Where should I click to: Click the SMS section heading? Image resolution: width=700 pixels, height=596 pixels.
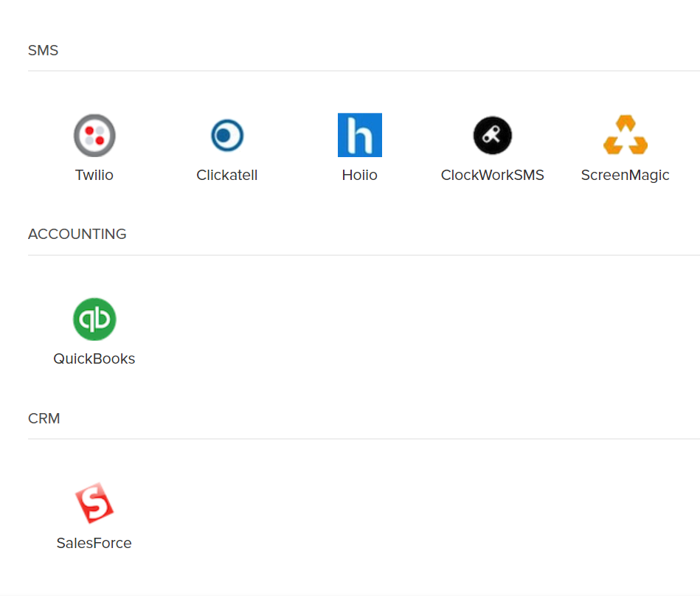[43, 51]
